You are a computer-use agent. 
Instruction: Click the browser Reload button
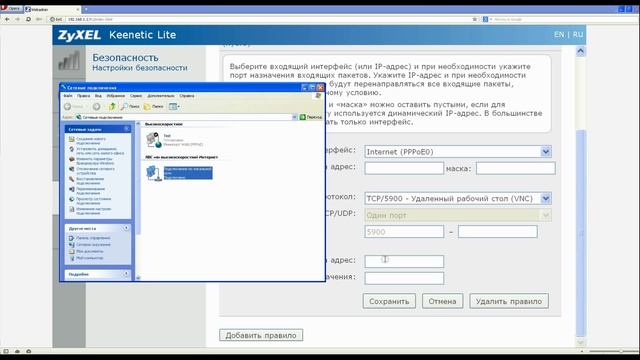(28, 19)
